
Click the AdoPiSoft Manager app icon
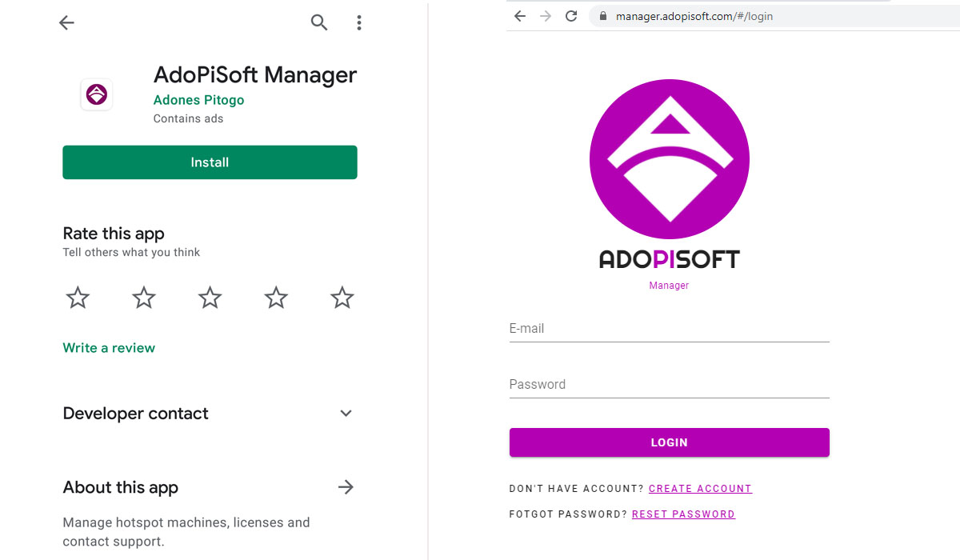96,94
